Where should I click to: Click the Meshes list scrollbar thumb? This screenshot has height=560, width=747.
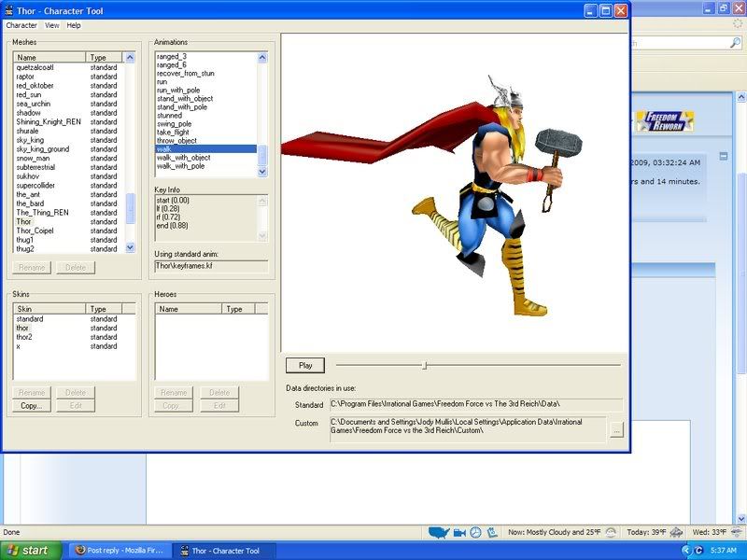130,208
